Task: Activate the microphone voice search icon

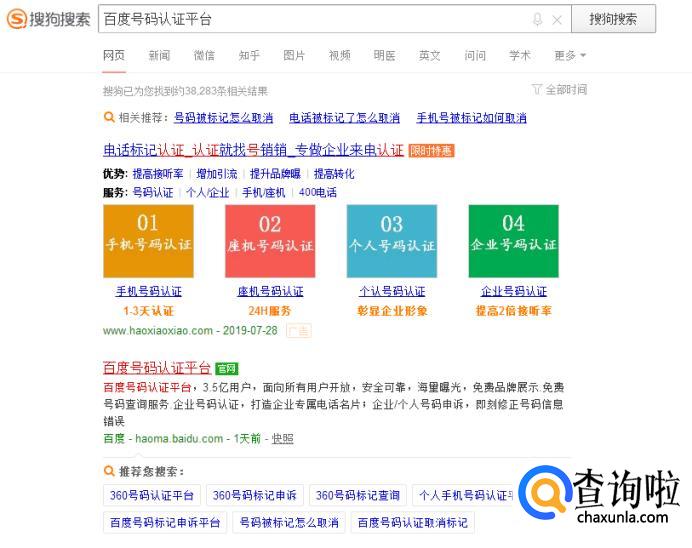Action: click(x=537, y=19)
